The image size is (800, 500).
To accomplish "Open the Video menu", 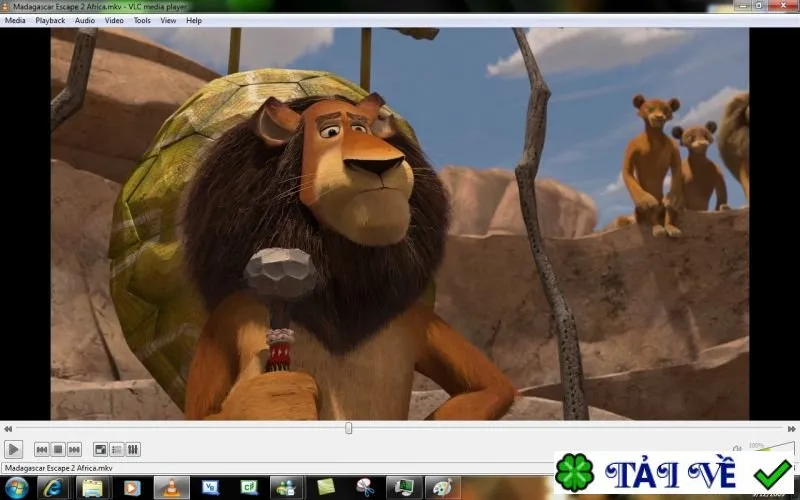I will point(114,20).
